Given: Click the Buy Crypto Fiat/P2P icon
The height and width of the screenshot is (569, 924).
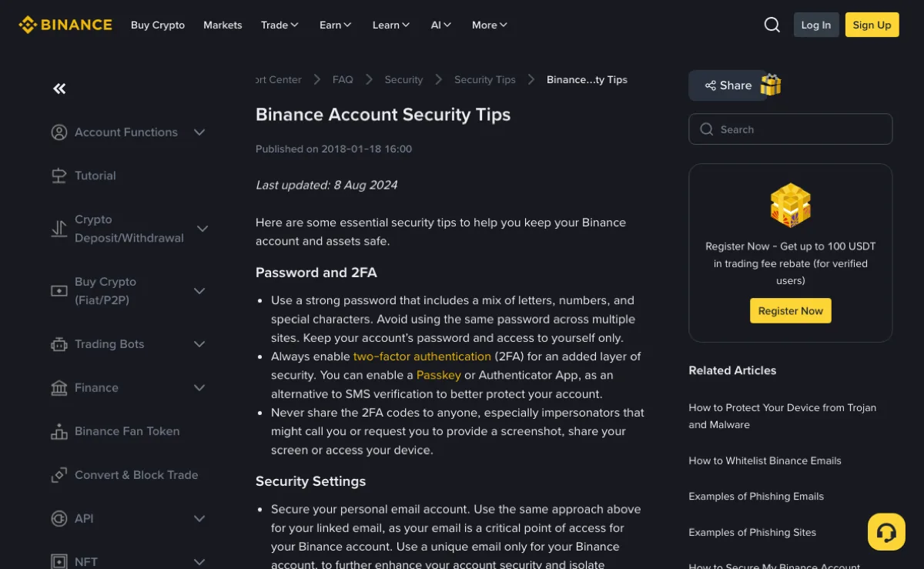Looking at the screenshot, I should (59, 291).
